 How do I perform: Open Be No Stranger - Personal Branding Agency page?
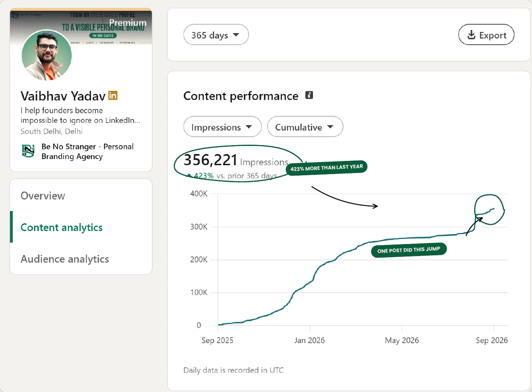click(88, 151)
